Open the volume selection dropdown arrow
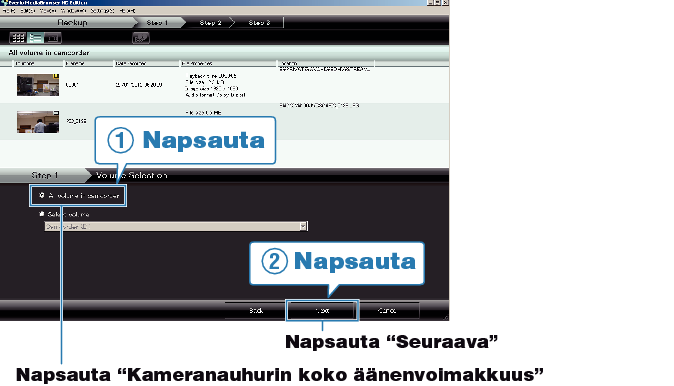 [303, 226]
